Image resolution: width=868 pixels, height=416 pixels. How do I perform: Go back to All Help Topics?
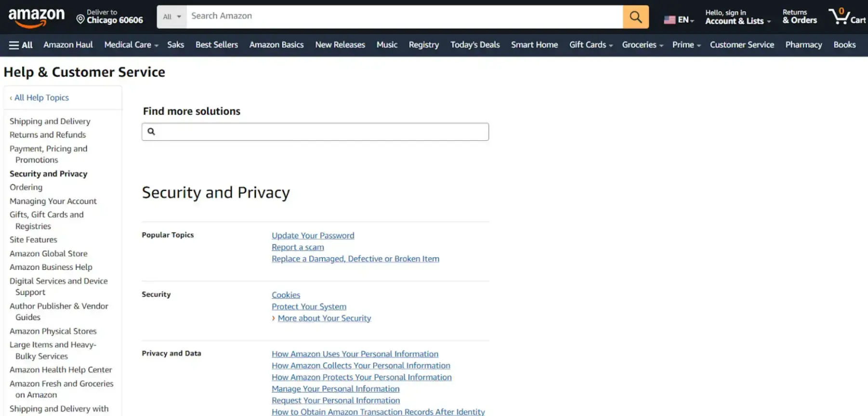[41, 97]
